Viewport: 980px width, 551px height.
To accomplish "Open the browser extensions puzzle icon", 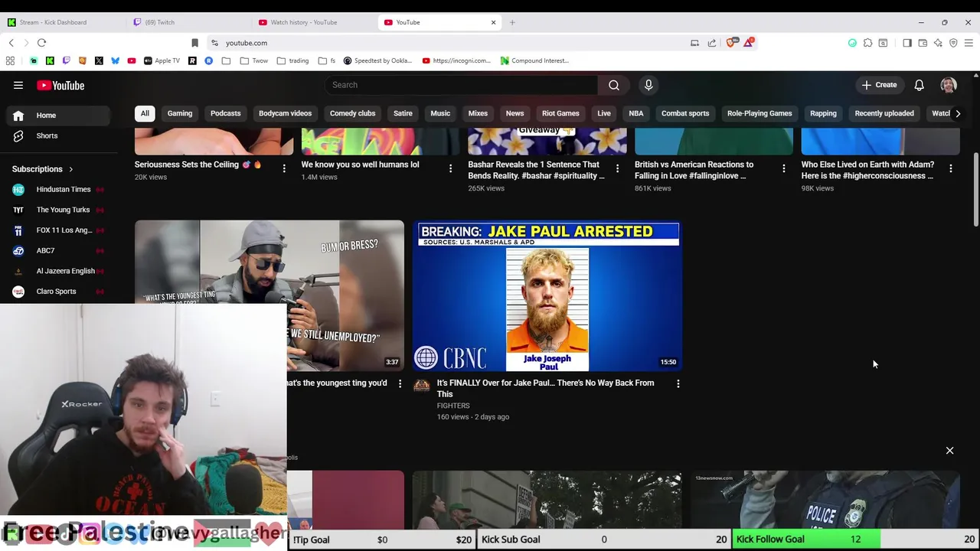I will 867,43.
